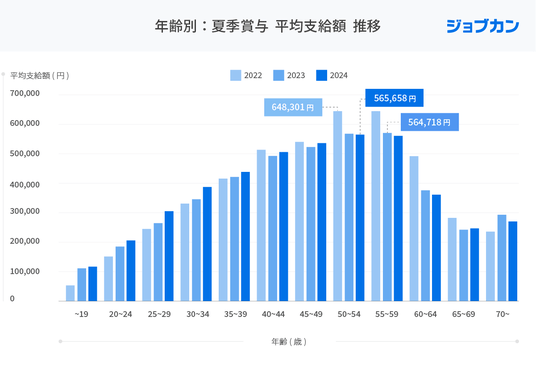
Task: Select the 648,301円 data label
Action: pyautogui.click(x=293, y=107)
